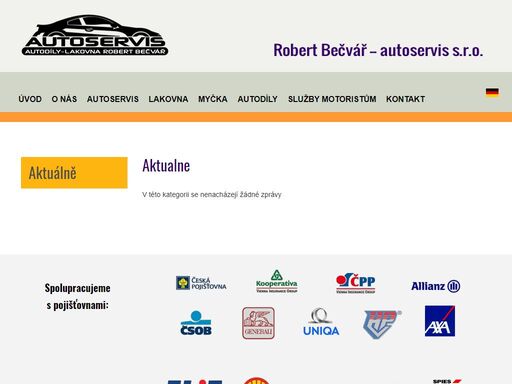Go to the ÚVOD menu item
This screenshot has height=384, width=512.
coord(30,99)
